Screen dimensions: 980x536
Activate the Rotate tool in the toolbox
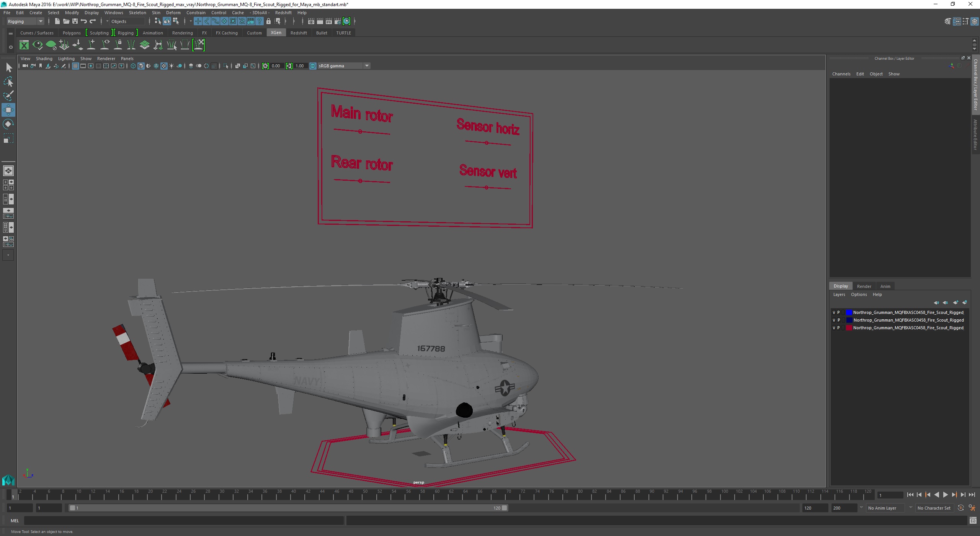click(x=8, y=124)
